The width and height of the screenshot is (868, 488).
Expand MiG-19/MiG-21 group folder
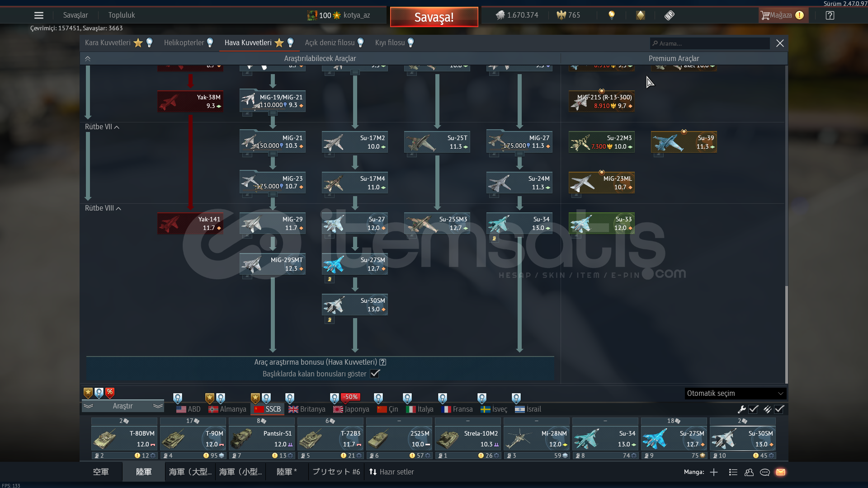[273, 101]
